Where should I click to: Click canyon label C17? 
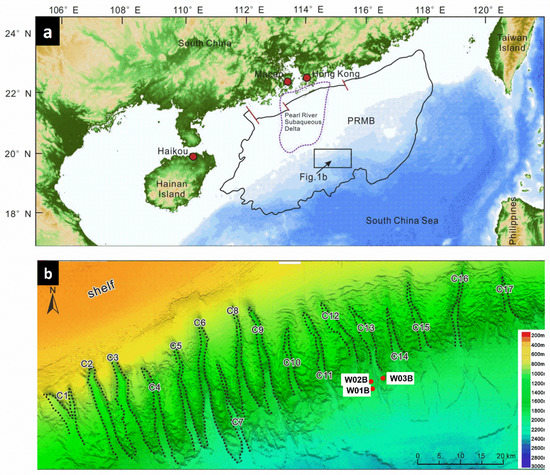click(x=505, y=289)
